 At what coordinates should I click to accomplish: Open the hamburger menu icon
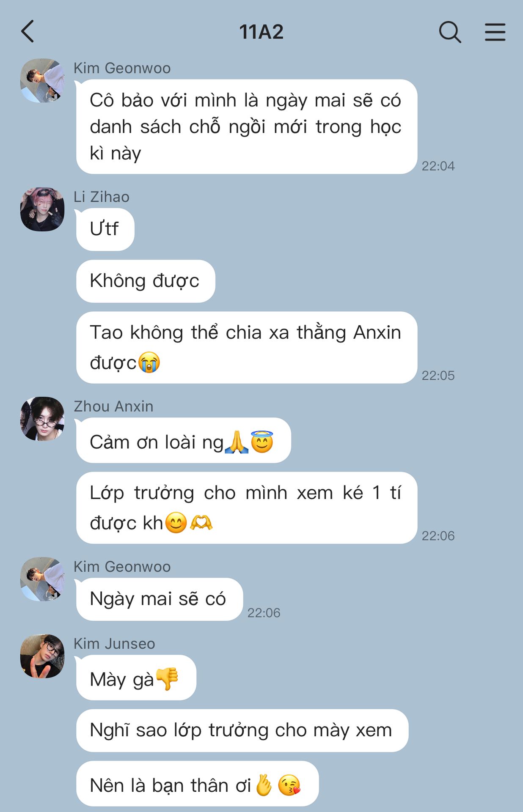click(495, 32)
